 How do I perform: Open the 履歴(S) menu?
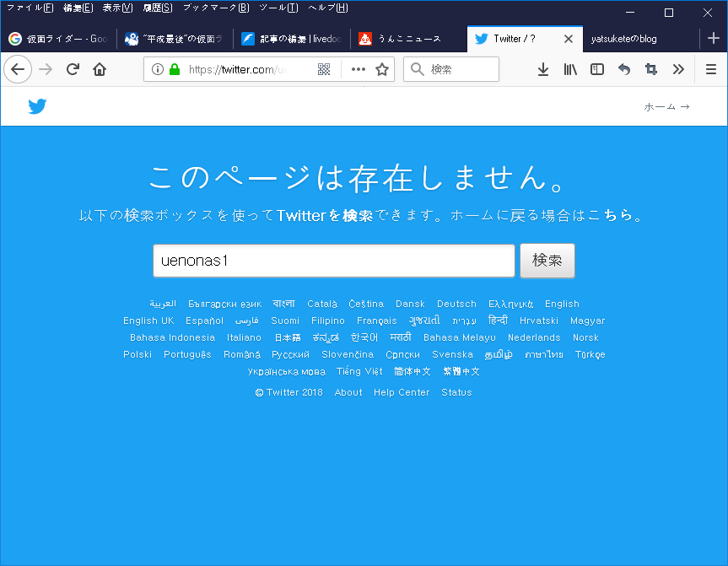point(158,8)
